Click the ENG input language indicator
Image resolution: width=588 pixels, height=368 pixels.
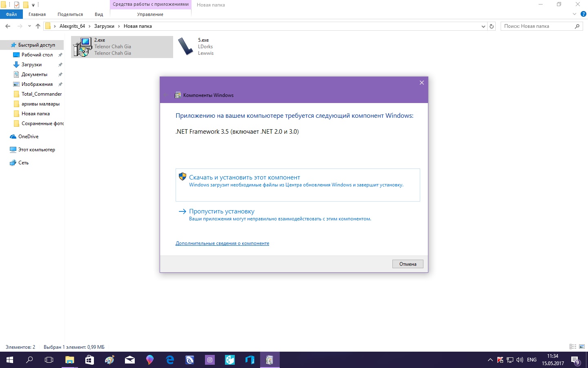[532, 360]
